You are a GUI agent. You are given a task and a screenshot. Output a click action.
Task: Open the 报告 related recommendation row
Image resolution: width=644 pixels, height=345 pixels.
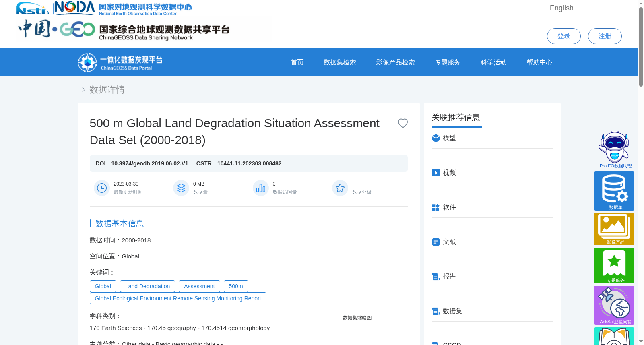coord(492,277)
